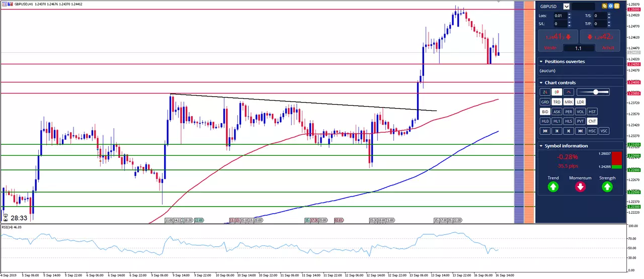Decrease T/P value with down arrow
The height and width of the screenshot is (279, 644).
pyautogui.click(x=610, y=25)
